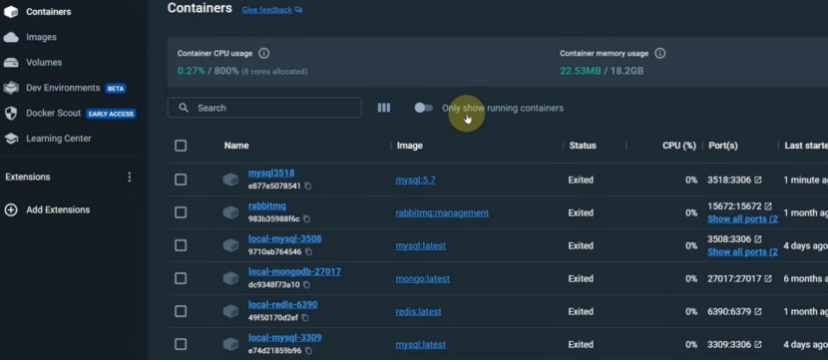Image resolution: width=828 pixels, height=362 pixels.
Task: Copy the local-mongodb-27017 container ID
Action: click(x=306, y=285)
